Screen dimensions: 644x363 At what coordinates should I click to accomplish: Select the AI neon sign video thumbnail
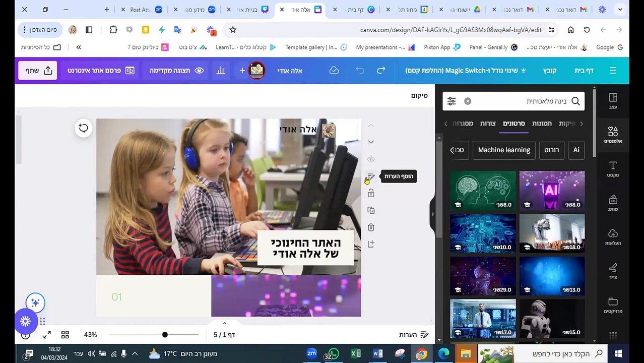click(x=552, y=190)
